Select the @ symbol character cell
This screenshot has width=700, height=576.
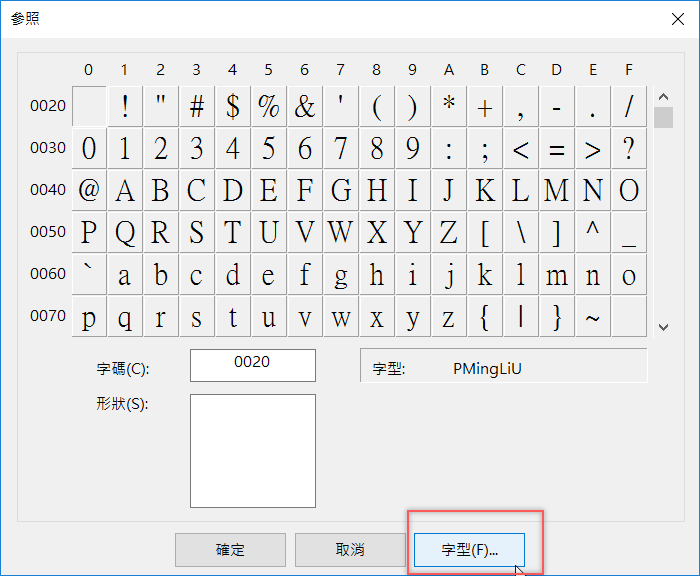click(x=89, y=190)
